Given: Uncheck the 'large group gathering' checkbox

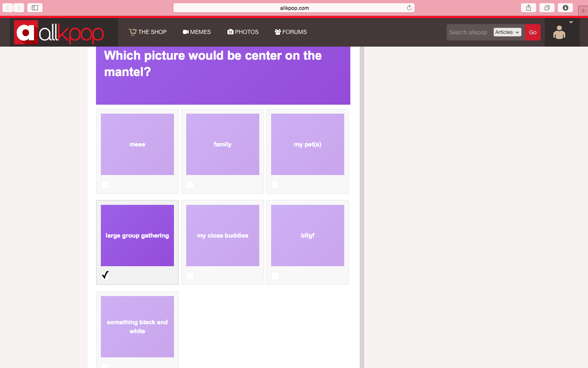Looking at the screenshot, I should click(x=105, y=275).
